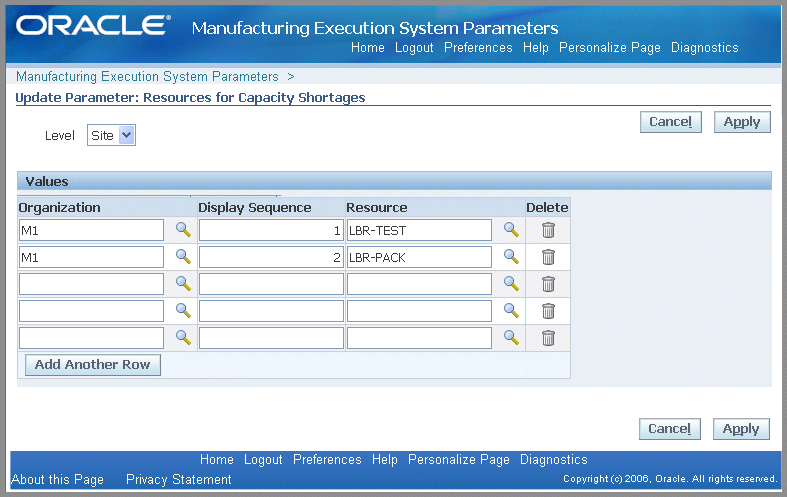787x497 pixels.
Task: Focus the fourth row Organization field
Action: pos(91,311)
